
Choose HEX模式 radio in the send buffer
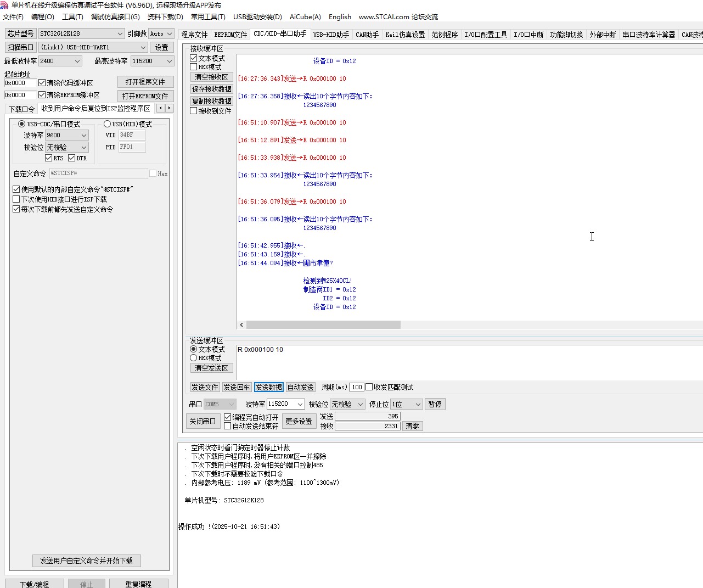tap(194, 358)
